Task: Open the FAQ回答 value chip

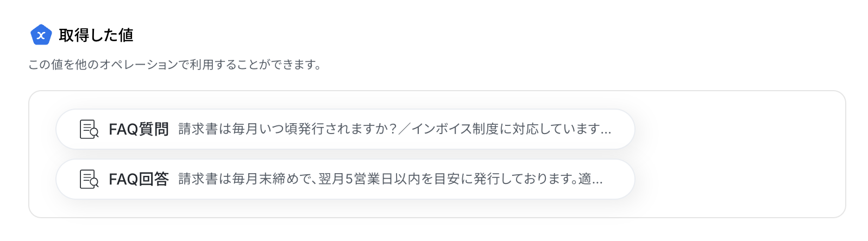Action: point(345,179)
